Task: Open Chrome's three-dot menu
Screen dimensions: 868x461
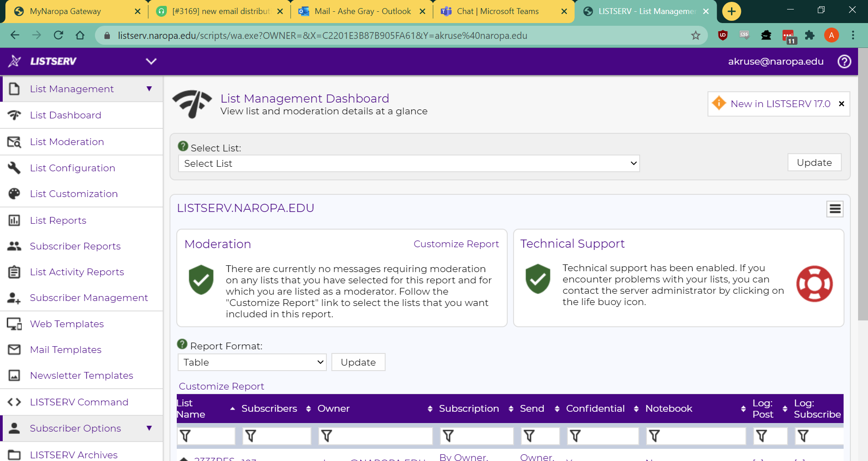Action: tap(853, 35)
